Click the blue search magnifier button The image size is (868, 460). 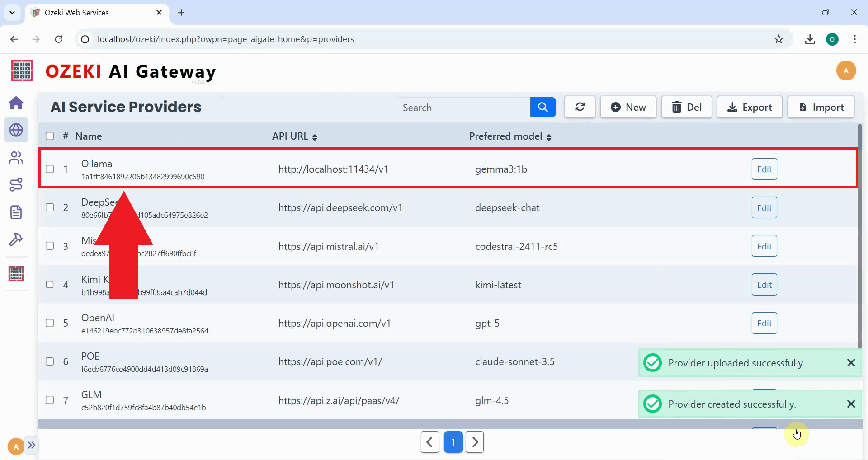542,107
